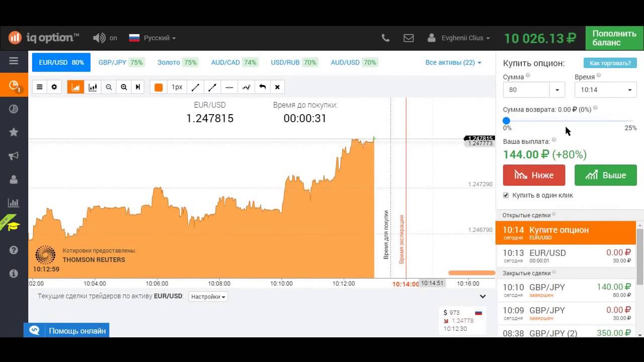Open the Evghenii Clius account dropdown
Image resolution: width=644 pixels, height=362 pixels.
[x=459, y=38]
